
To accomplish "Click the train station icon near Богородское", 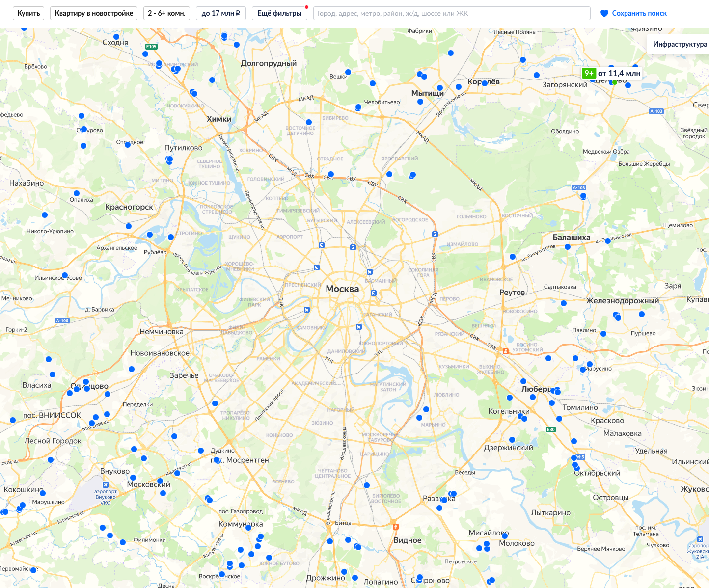I will coord(435,234).
